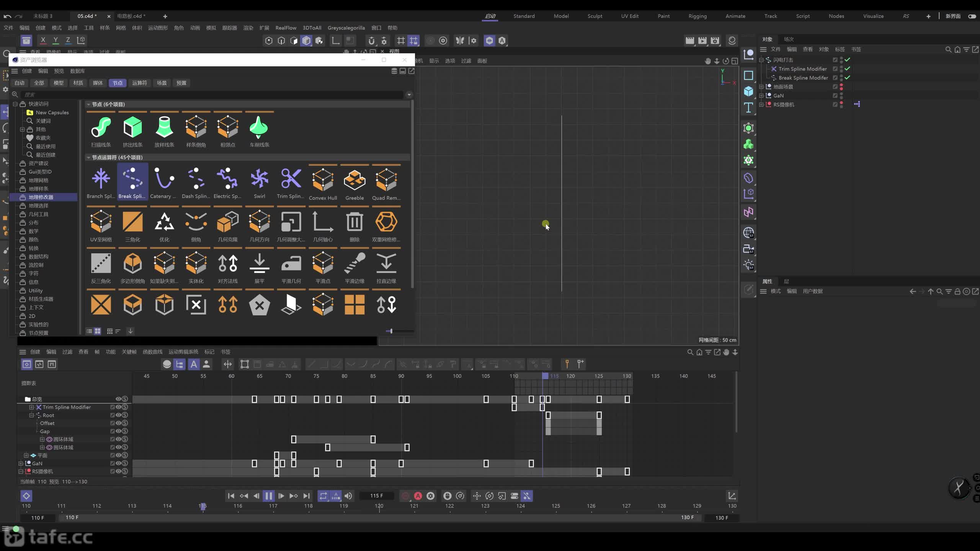Toggle the new interface switch

point(972,16)
